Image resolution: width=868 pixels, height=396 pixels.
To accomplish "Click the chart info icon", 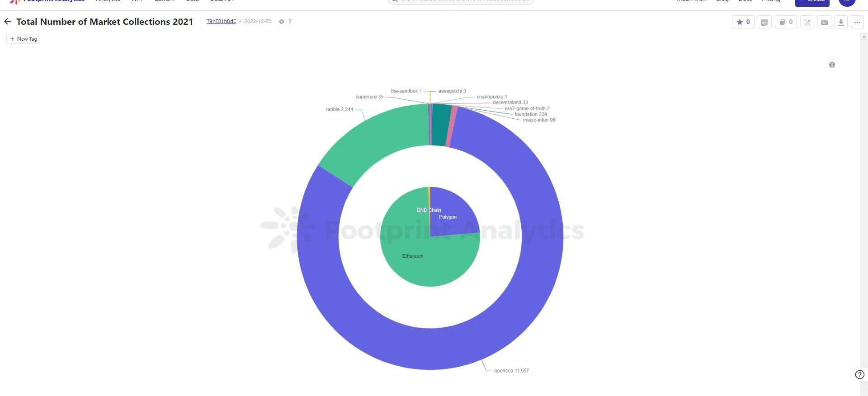I will [x=832, y=65].
